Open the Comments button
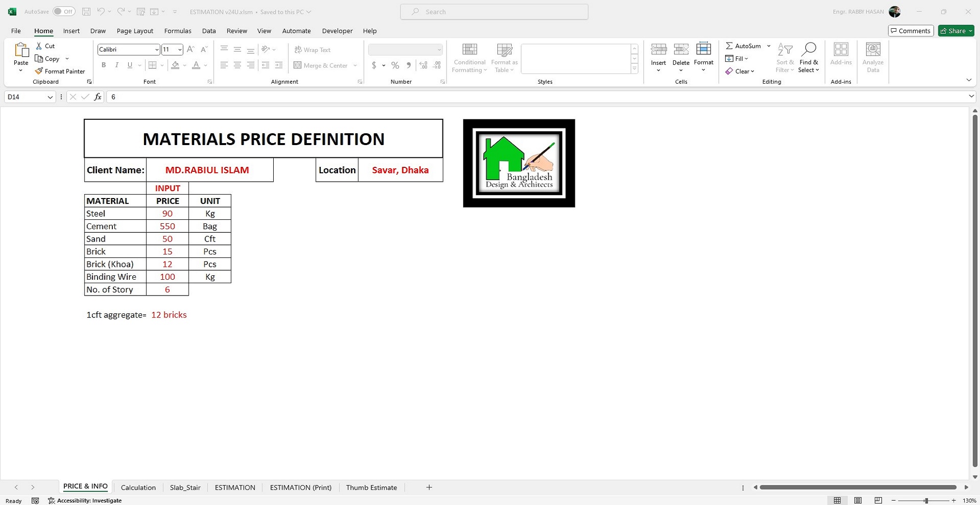 coord(911,31)
